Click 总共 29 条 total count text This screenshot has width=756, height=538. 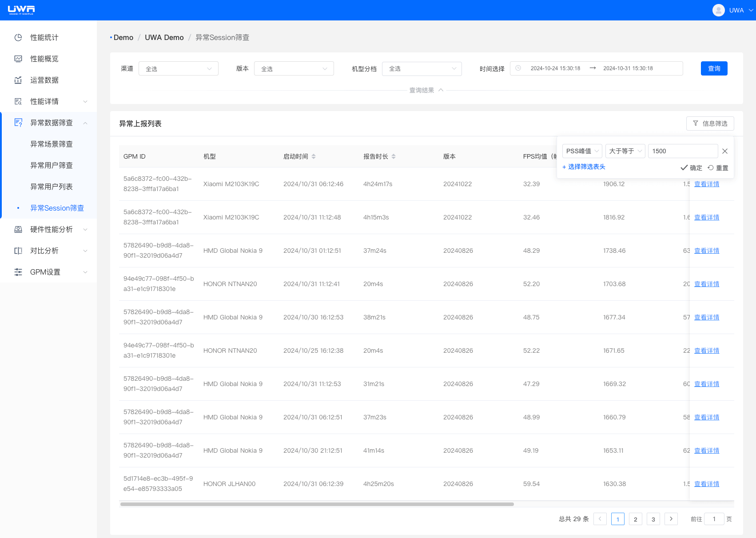click(574, 519)
